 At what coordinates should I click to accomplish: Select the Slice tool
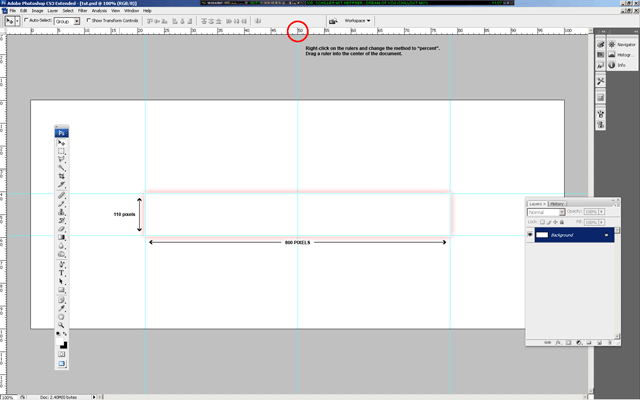(61, 184)
